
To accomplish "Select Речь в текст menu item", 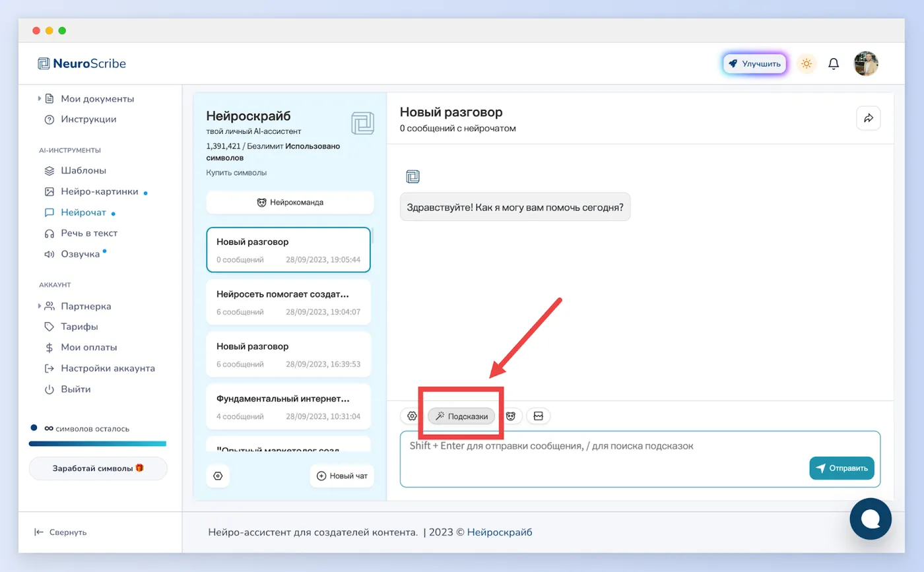I will pyautogui.click(x=81, y=233).
